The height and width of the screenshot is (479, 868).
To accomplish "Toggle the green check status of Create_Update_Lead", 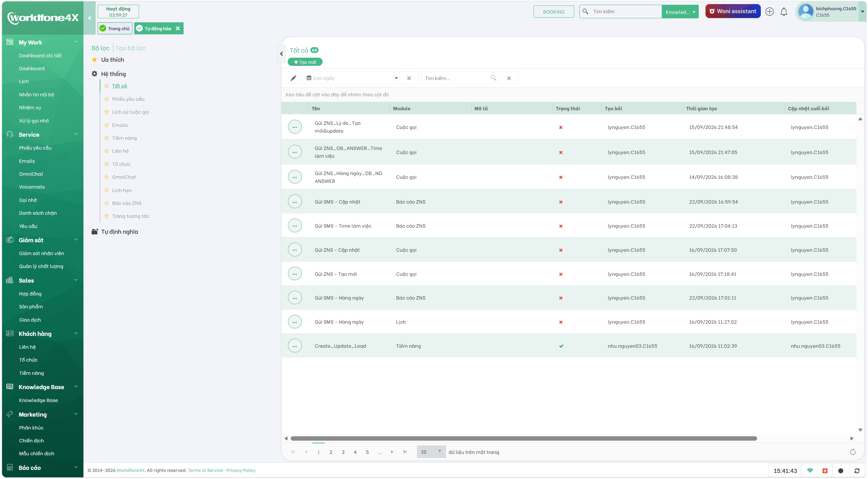I will [561, 346].
